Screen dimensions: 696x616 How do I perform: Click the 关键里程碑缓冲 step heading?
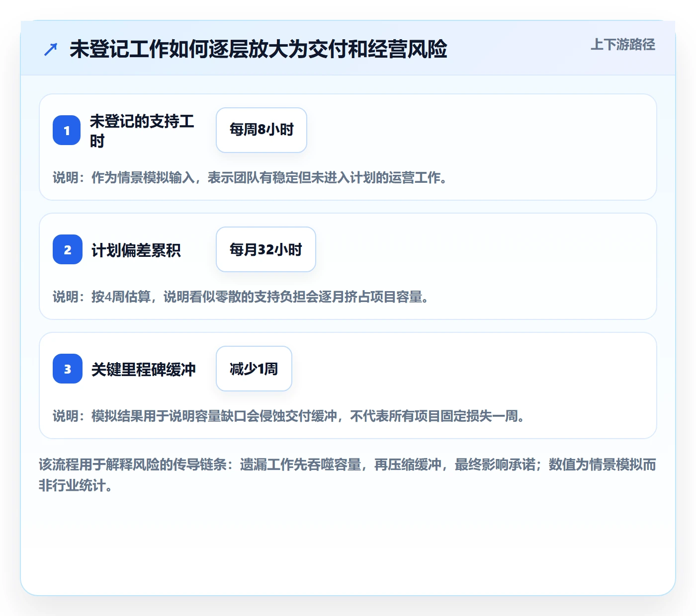click(144, 369)
